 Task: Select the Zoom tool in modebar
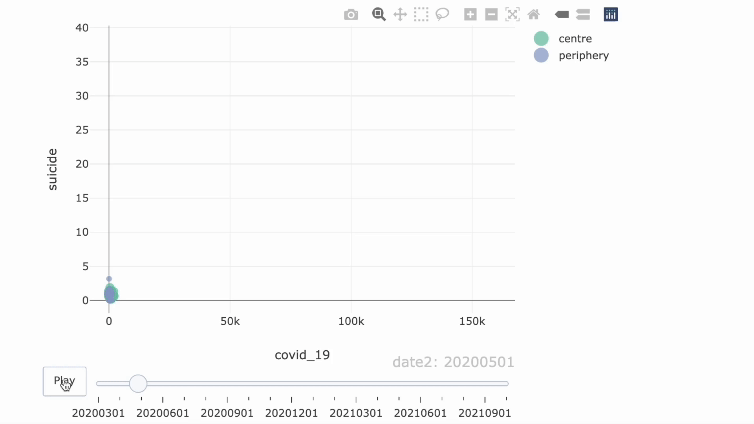coord(379,14)
